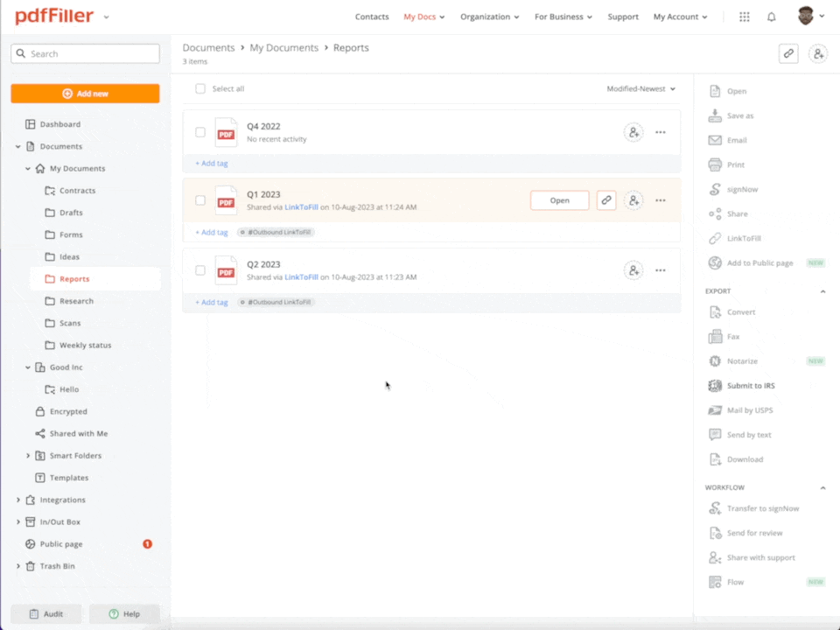840x630 pixels.
Task: Click the orange Add new button
Action: [x=85, y=94]
